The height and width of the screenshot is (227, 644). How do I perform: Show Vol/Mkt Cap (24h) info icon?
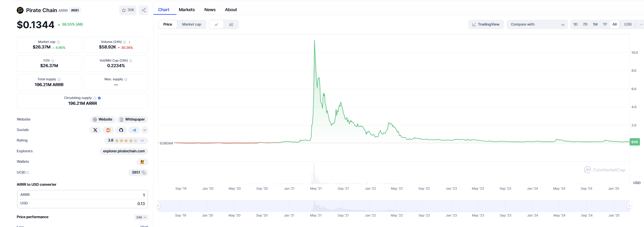click(131, 61)
